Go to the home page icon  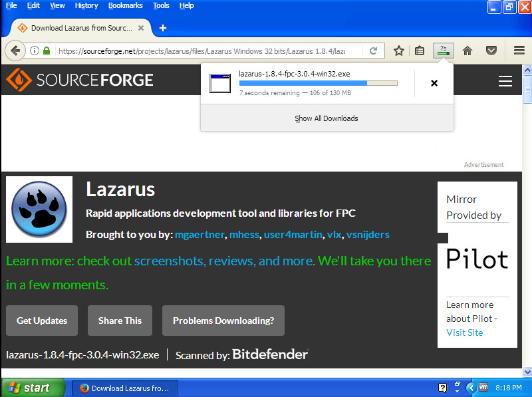tap(467, 51)
